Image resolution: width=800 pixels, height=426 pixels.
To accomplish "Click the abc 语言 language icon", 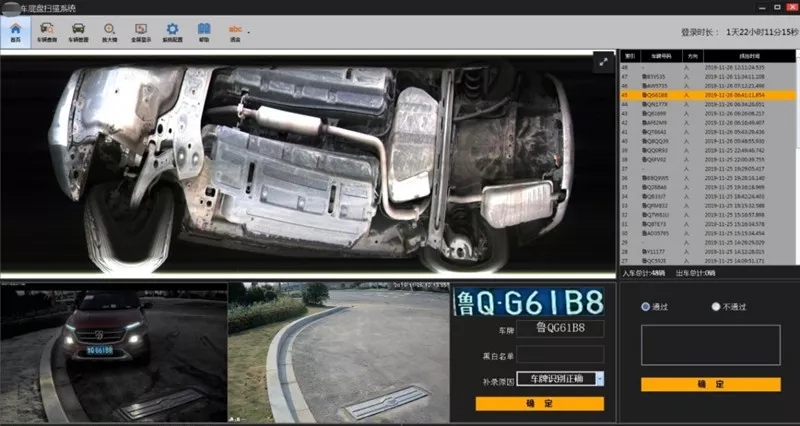I will (x=235, y=31).
